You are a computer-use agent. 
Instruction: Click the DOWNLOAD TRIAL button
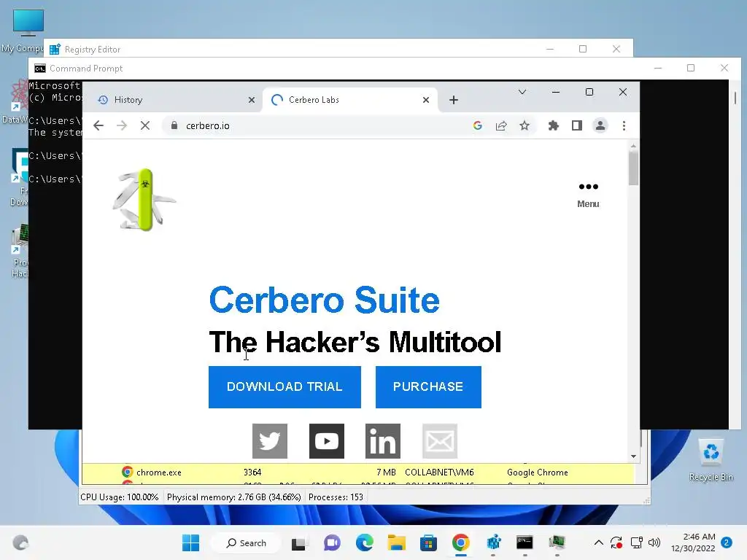point(285,386)
